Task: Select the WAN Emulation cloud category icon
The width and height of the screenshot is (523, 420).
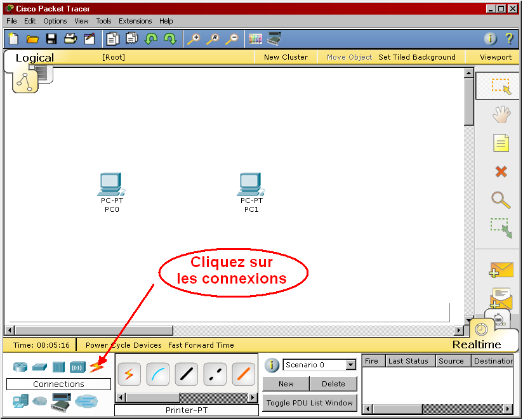Action: point(40,401)
